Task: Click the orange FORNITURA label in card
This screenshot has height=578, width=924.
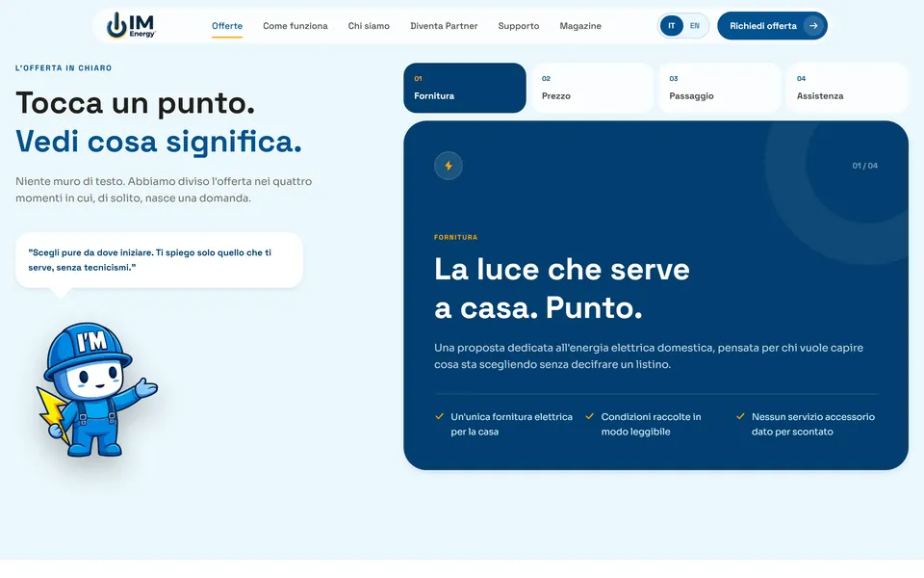Action: click(x=455, y=237)
